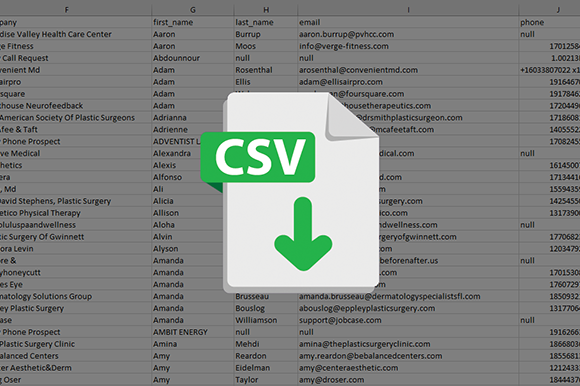
Task: Click the green CSV label badge
Action: click(x=258, y=157)
